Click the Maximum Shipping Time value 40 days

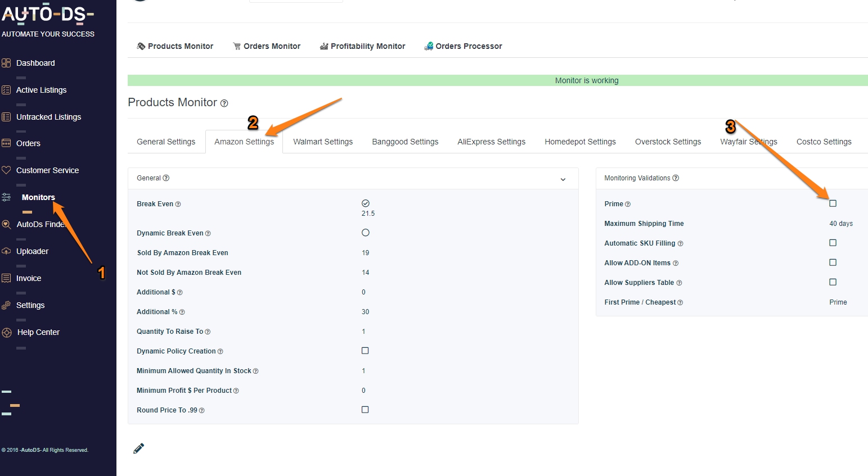(x=841, y=224)
